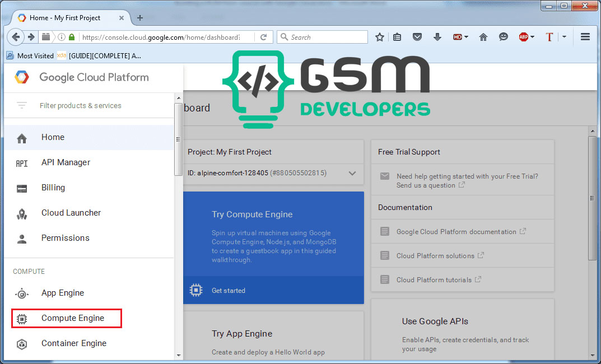The image size is (601, 364).
Task: Open the Adblock Plus dropdown arrow
Action: (532, 37)
